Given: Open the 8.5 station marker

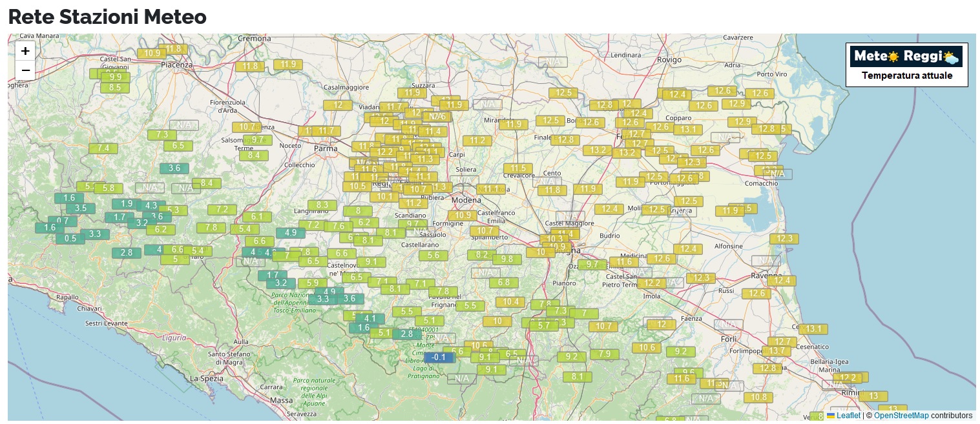Looking at the screenshot, I should tap(115, 88).
